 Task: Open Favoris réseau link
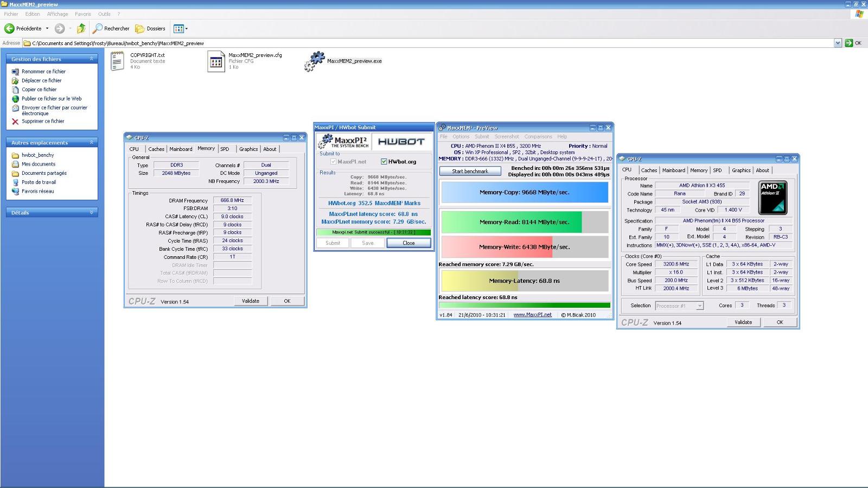coord(37,191)
